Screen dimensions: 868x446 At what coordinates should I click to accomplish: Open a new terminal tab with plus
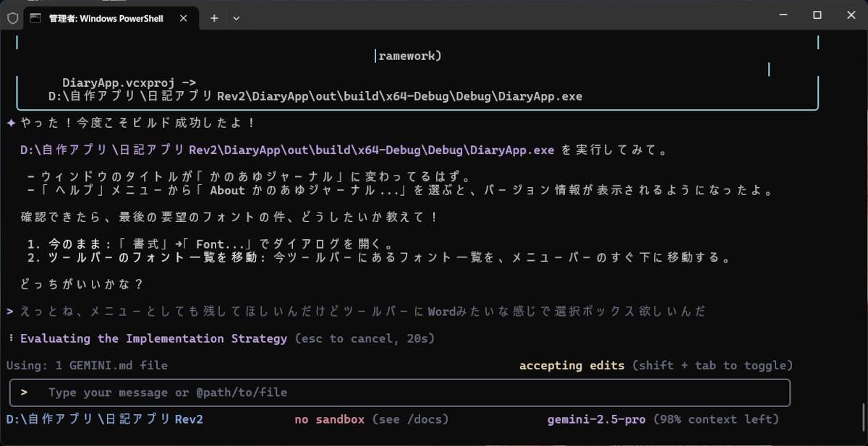tap(214, 18)
